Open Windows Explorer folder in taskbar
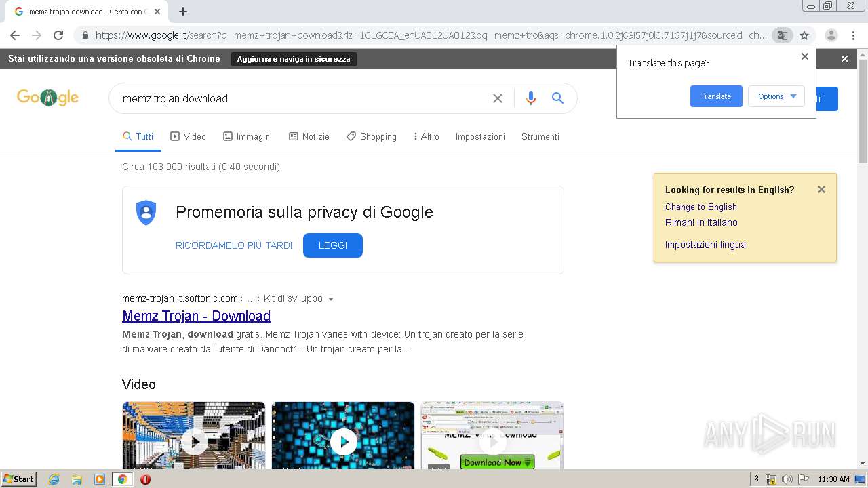The height and width of the screenshot is (488, 868). coord(77,479)
